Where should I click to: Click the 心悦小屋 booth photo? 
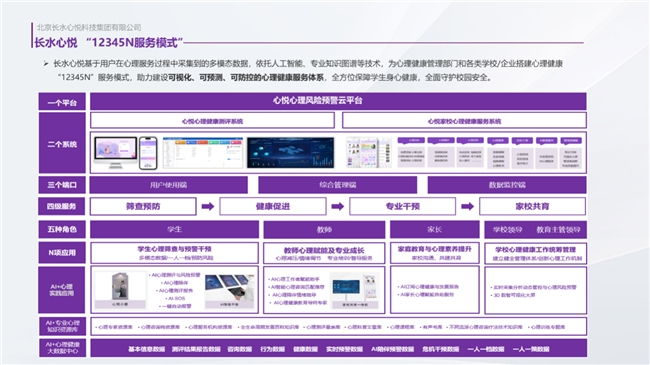(120, 290)
